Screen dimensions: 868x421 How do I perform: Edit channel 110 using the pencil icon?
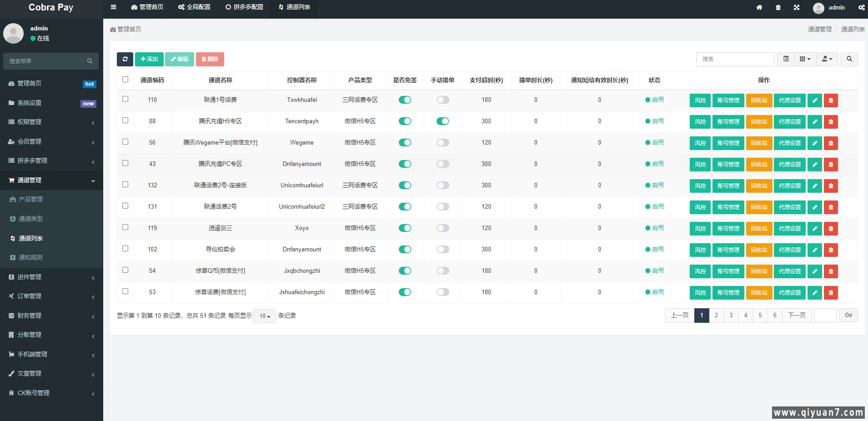(815, 100)
